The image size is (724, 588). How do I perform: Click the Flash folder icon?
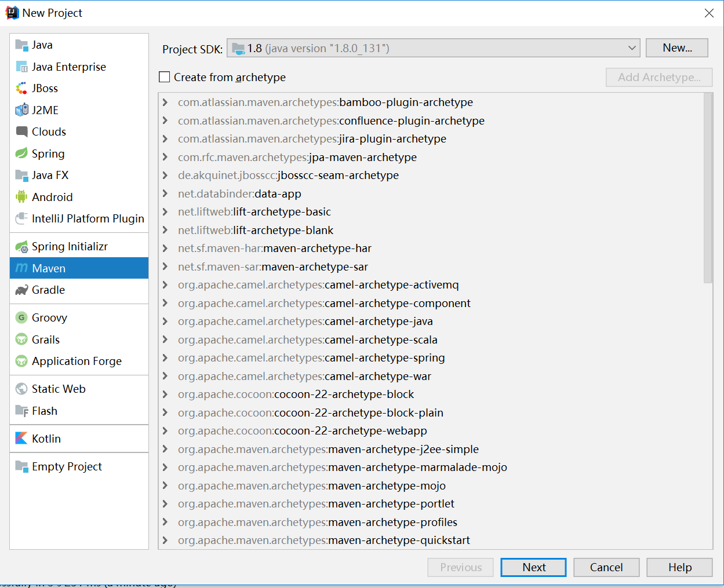click(x=21, y=411)
